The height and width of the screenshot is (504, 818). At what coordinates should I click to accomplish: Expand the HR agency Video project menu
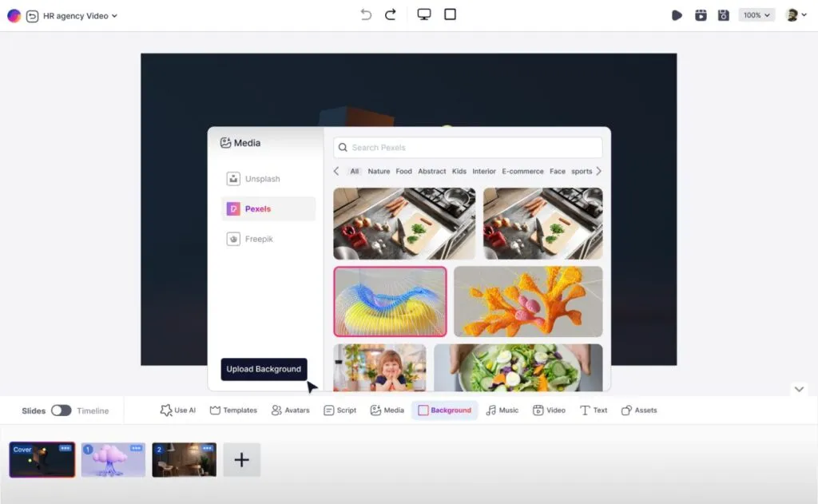coord(81,16)
